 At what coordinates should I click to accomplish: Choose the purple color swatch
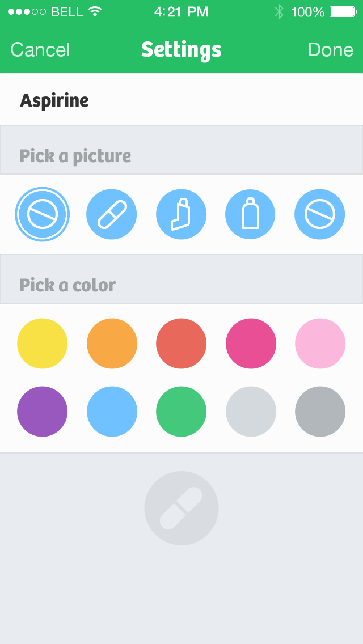click(x=43, y=412)
